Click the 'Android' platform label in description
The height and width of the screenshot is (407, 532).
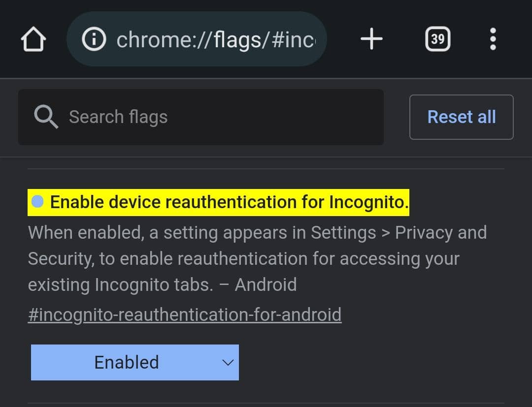[266, 285]
